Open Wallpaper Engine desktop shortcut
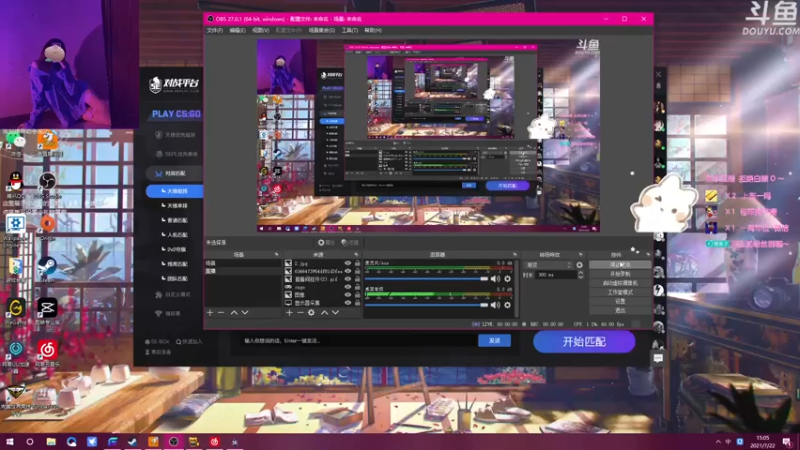The width and height of the screenshot is (800, 450). [16, 229]
